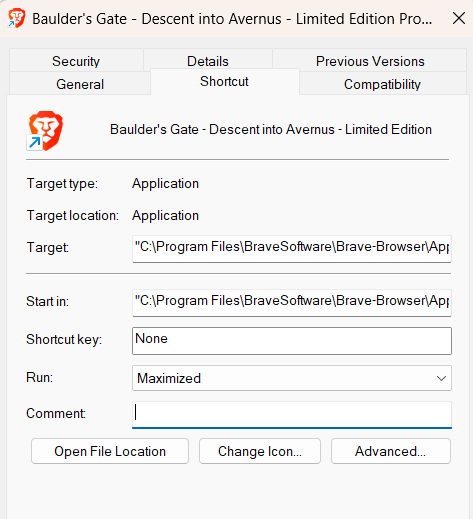
Task: Open the Advanced... shortcut options
Action: tap(391, 451)
